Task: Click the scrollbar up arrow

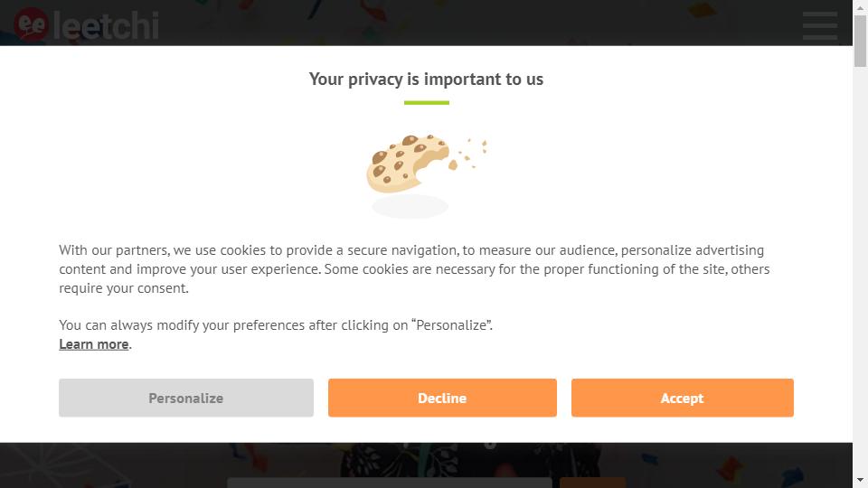Action: click(x=860, y=6)
